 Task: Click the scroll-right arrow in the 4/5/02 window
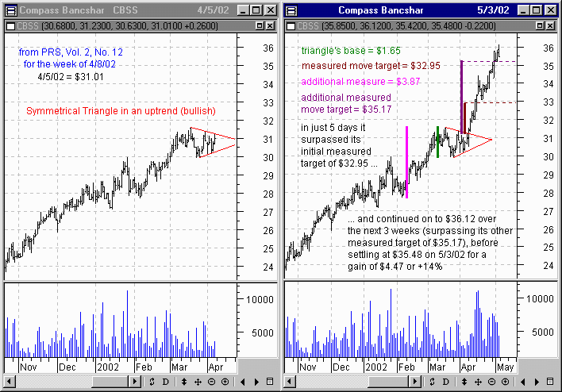135,382
